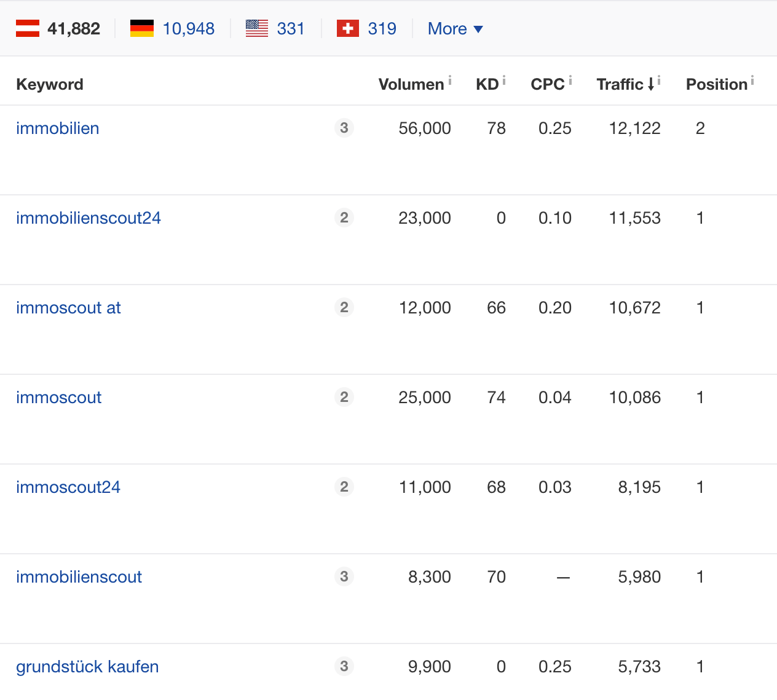Click volume value 56,000
Image resolution: width=777 pixels, height=700 pixels.
coord(425,128)
